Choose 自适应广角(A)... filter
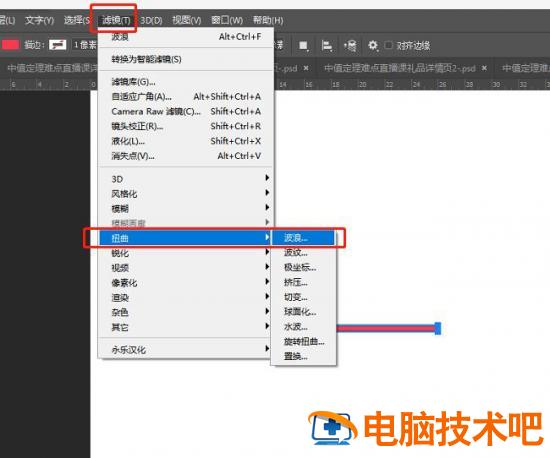550x458 pixels. click(x=186, y=96)
